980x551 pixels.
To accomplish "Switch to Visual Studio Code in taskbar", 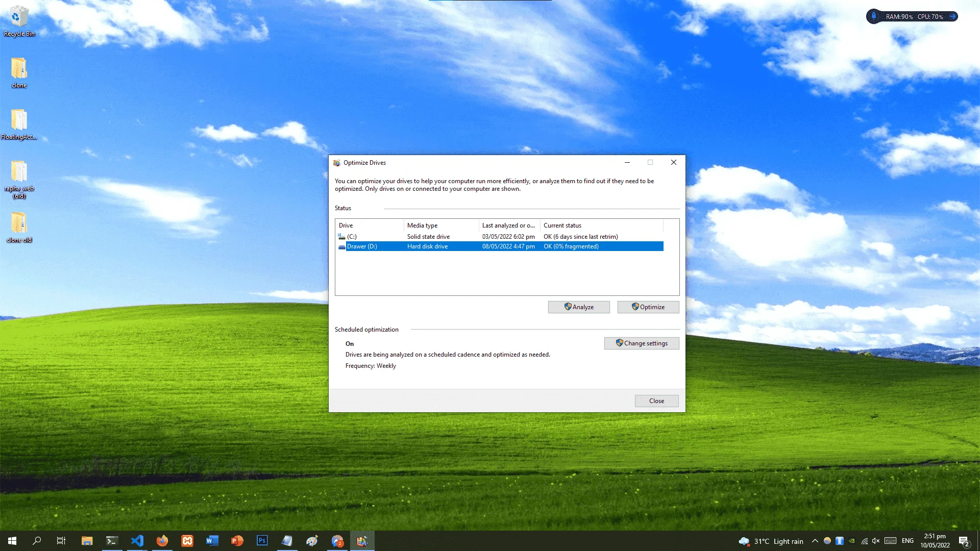I will tap(137, 541).
